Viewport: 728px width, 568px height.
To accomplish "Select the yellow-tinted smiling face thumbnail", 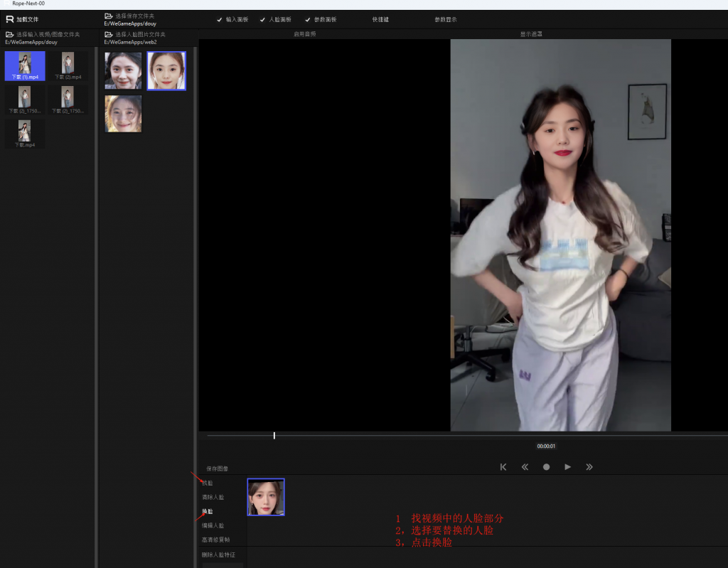I will tap(123, 114).
